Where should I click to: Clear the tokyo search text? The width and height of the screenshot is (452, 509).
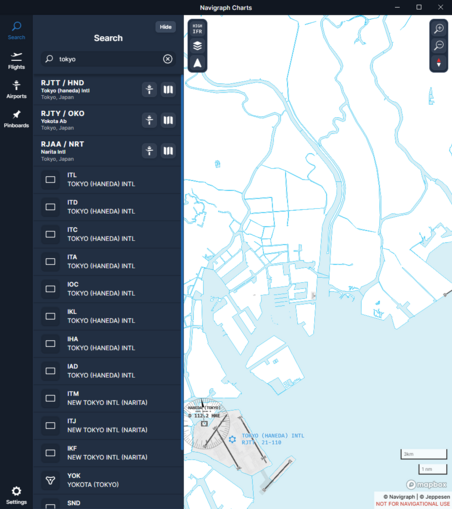pos(168,59)
